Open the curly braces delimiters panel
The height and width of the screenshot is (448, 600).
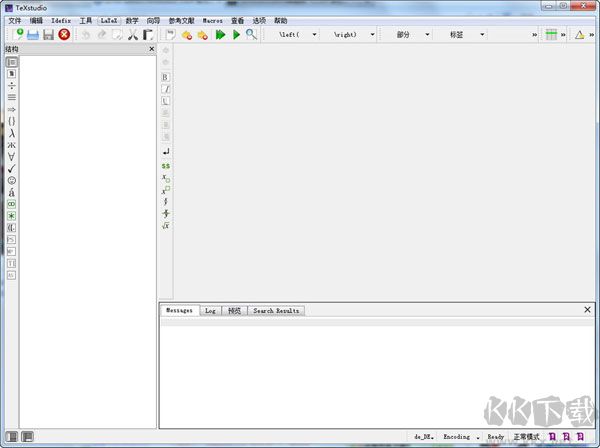[11, 121]
